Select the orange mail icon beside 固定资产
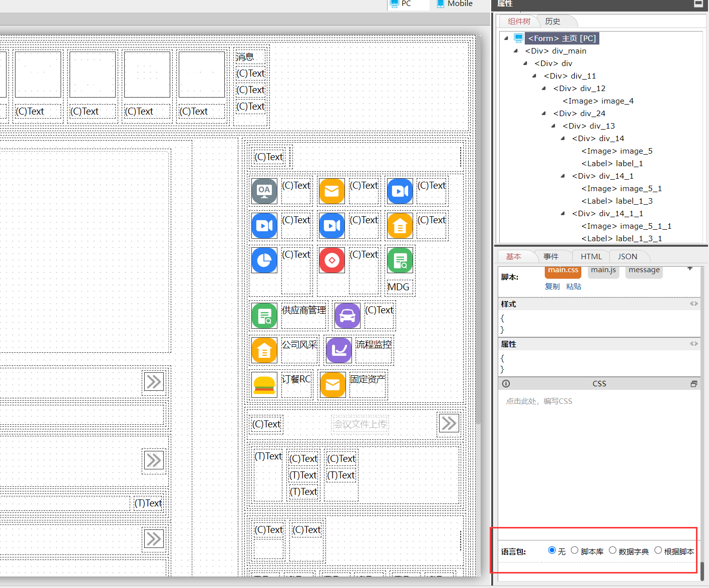This screenshot has width=709, height=588. [333, 385]
